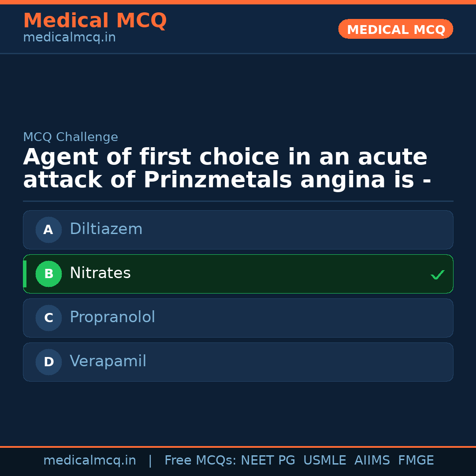Expand the MCQ Challenge question header

pos(71,137)
